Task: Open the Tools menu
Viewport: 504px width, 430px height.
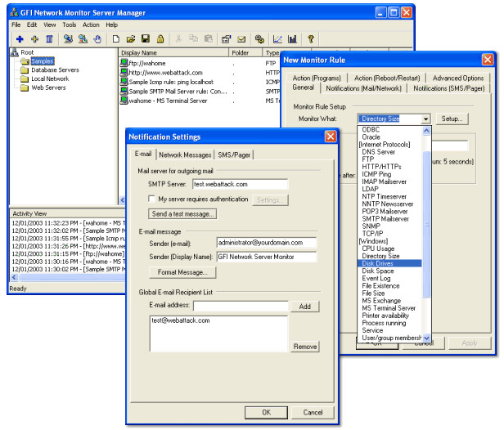Action: [x=69, y=25]
